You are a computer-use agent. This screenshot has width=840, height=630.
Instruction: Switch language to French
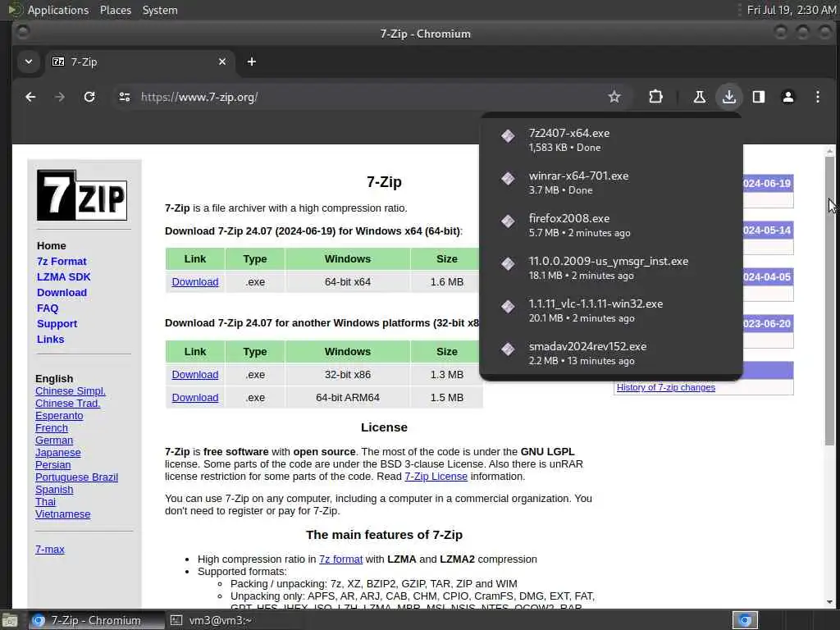pyautogui.click(x=52, y=428)
